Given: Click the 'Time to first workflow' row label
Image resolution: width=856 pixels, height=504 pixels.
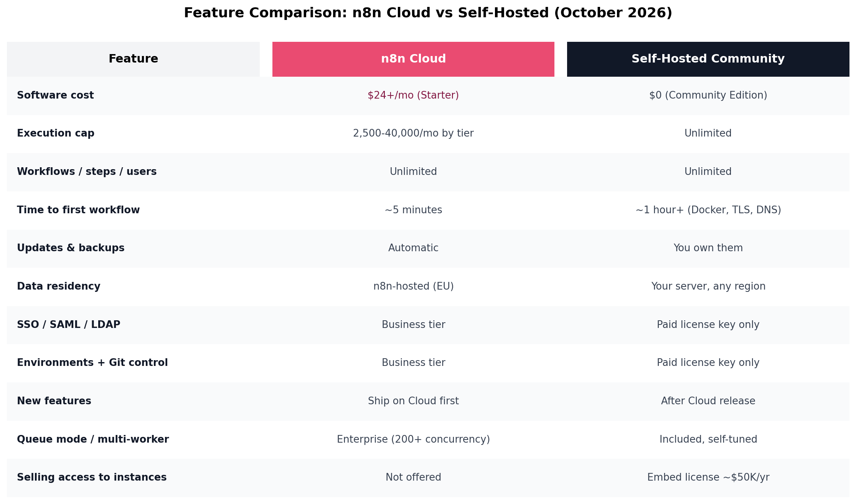Looking at the screenshot, I should tap(78, 210).
